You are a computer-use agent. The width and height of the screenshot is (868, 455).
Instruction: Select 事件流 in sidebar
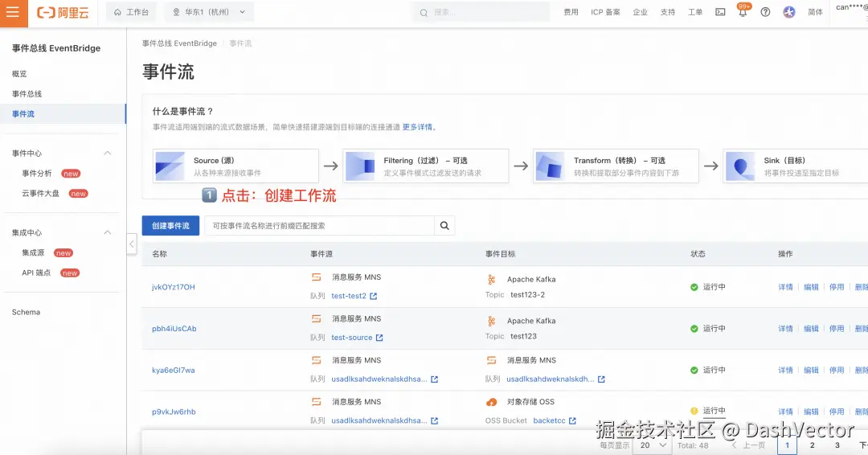coord(63,113)
